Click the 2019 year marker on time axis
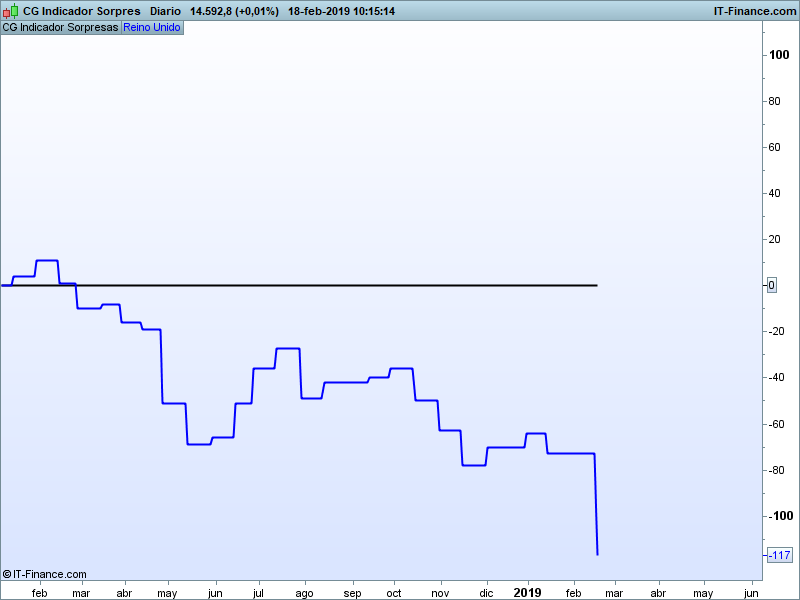Image resolution: width=800 pixels, height=600 pixels. click(x=527, y=592)
